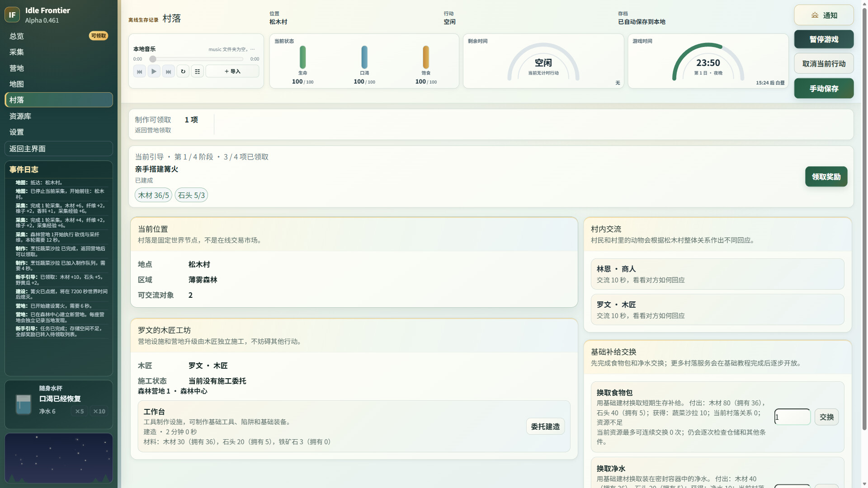Click the page vertical scrollbar
This screenshot has width=868, height=488.
coord(864,218)
